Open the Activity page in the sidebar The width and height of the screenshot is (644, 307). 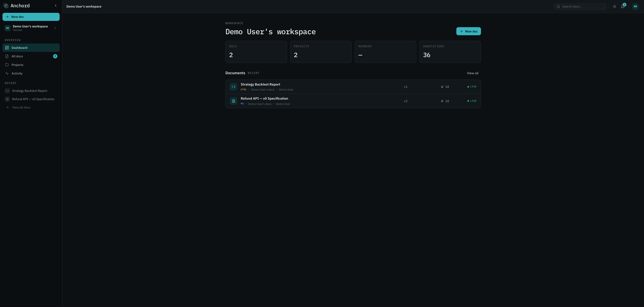click(31, 73)
